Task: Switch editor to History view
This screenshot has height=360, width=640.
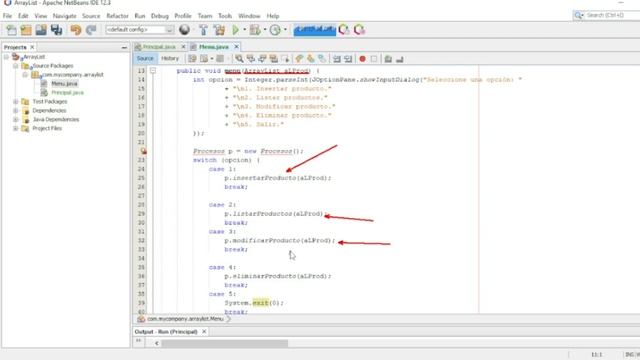Action: pyautogui.click(x=170, y=59)
